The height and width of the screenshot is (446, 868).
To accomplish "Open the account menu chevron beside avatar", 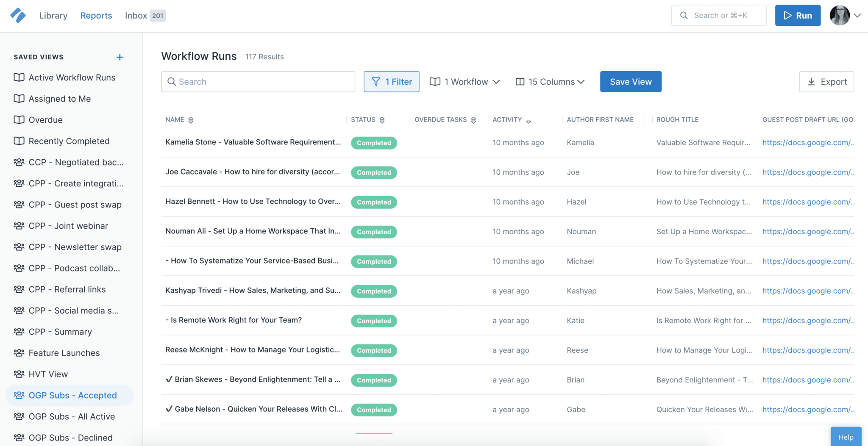I will tap(858, 15).
